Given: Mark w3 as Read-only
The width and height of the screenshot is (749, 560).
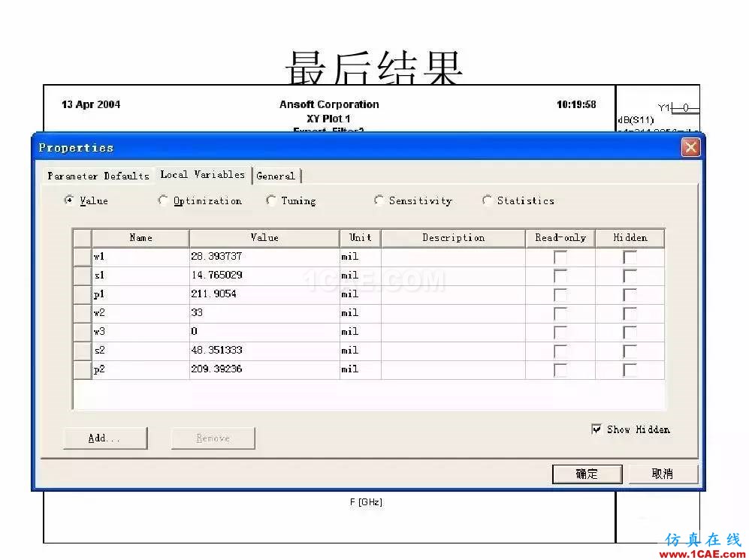Looking at the screenshot, I should pos(560,332).
